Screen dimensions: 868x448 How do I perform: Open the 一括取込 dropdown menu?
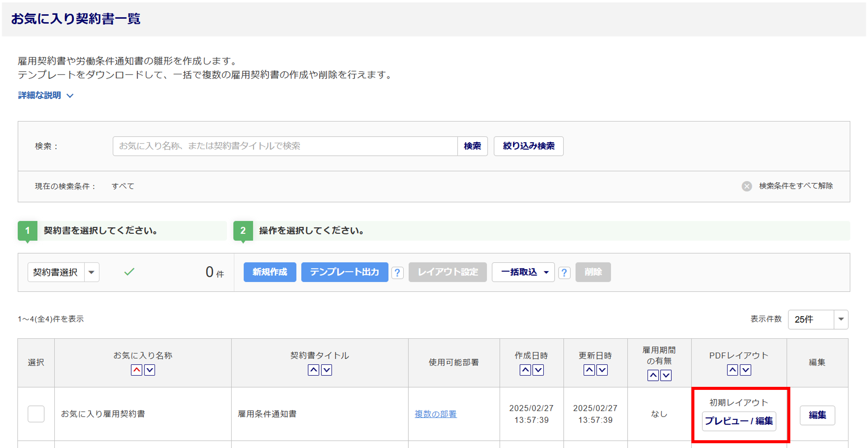pyautogui.click(x=523, y=272)
